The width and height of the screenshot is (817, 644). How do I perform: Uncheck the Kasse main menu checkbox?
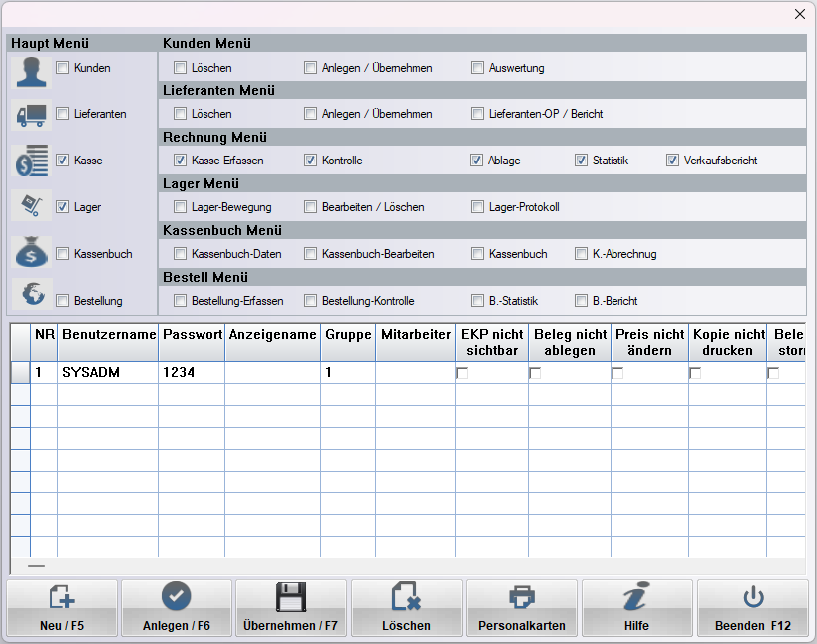pos(63,160)
